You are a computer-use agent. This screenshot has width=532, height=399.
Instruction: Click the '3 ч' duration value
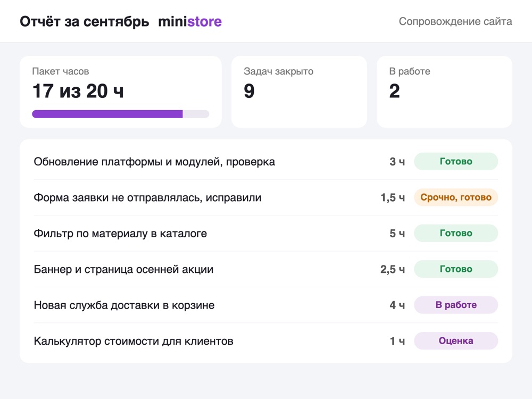tap(397, 162)
